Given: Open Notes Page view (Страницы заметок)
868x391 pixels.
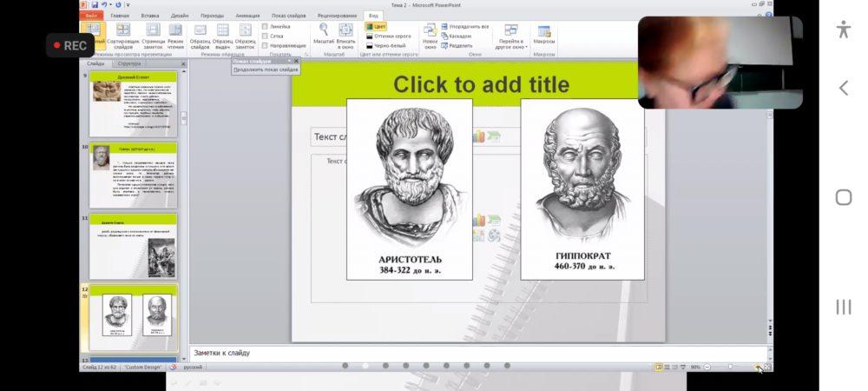Looking at the screenshot, I should 153,36.
